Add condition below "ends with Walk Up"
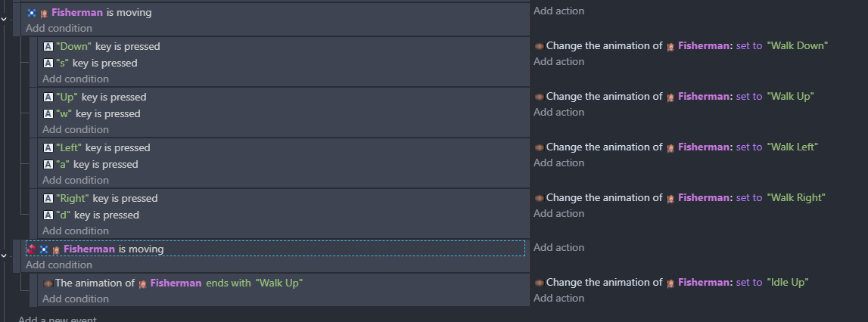This screenshot has height=322, width=868. [x=76, y=299]
